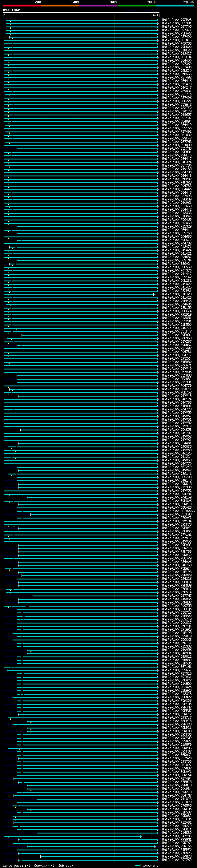Click the arrowhead ending the UniRef100_B4YYB6 bar
Image resolution: width=197 pixels, height=868 pixels.
pyautogui.click(x=141, y=836)
